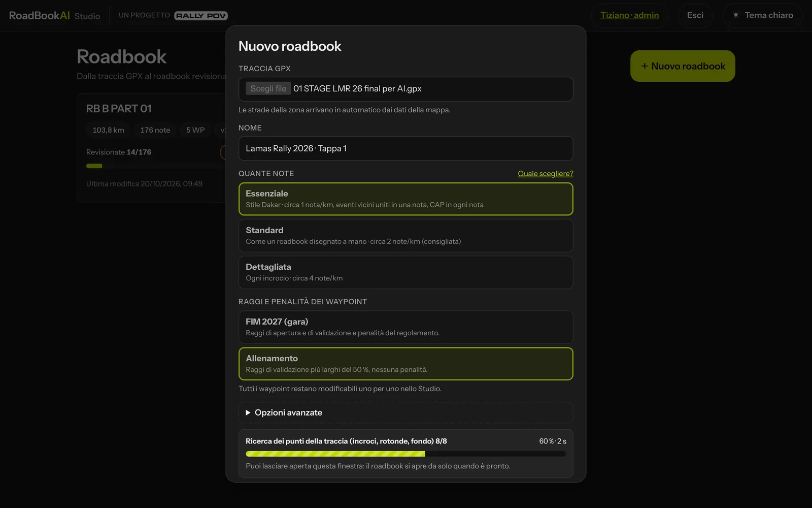Select the Essenziale note density option

pyautogui.click(x=405, y=199)
